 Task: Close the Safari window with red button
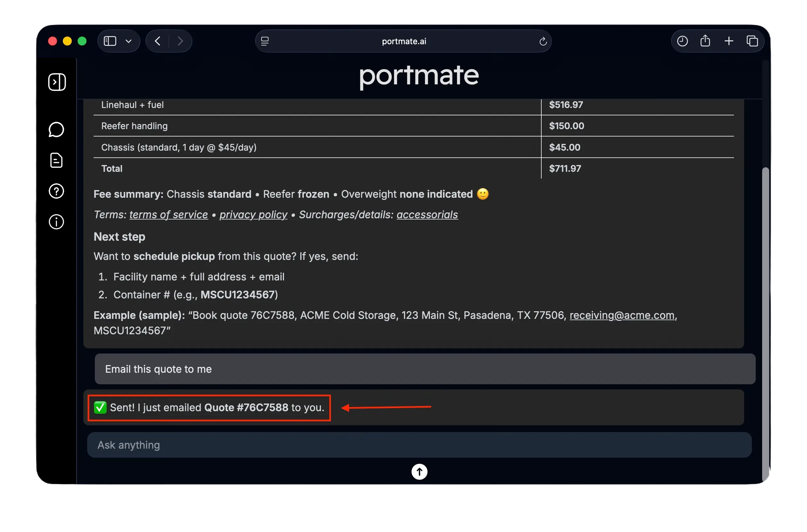click(x=53, y=41)
